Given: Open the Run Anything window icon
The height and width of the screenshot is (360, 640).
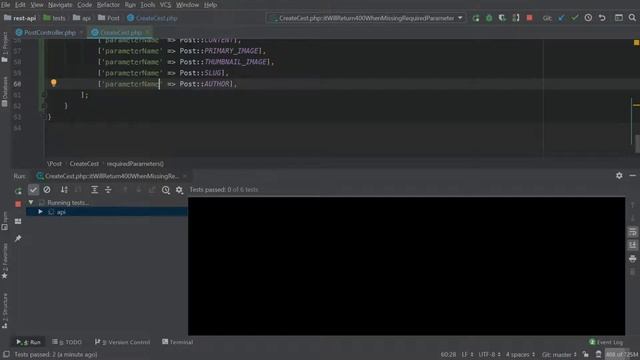Looking at the screenshot, I should [x=619, y=18].
